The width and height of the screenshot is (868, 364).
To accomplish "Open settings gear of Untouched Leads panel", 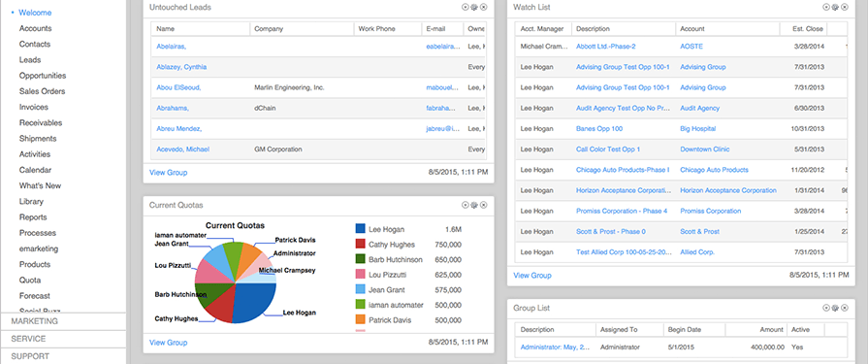I will pos(474,7).
